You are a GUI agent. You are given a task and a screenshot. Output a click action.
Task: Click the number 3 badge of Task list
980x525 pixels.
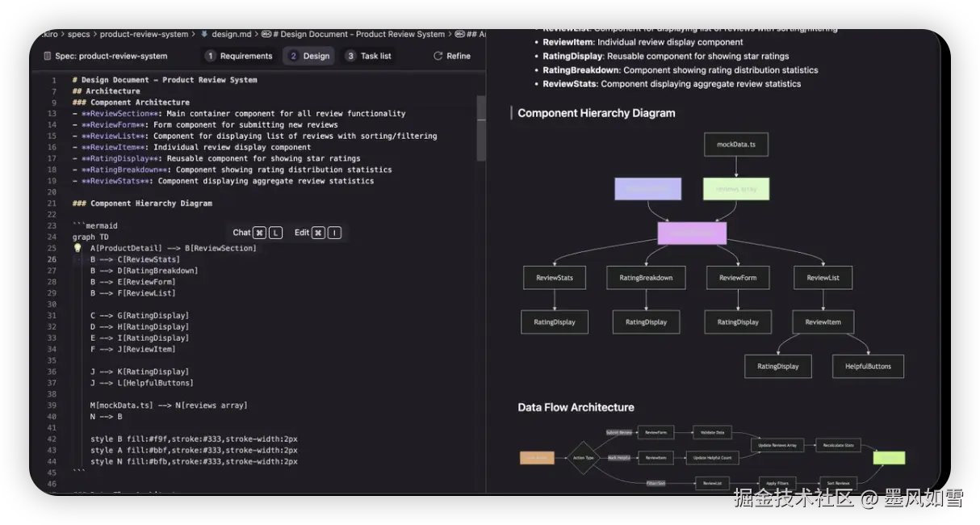(350, 56)
